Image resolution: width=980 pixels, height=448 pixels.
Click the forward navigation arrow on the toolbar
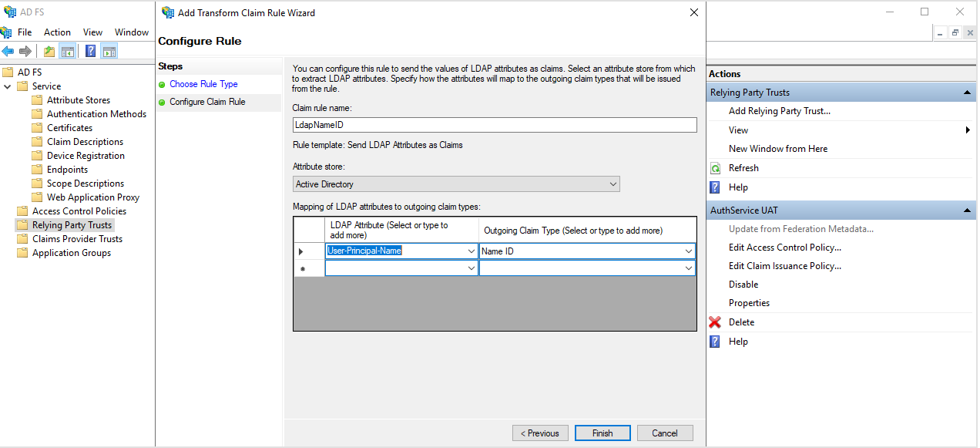point(25,51)
